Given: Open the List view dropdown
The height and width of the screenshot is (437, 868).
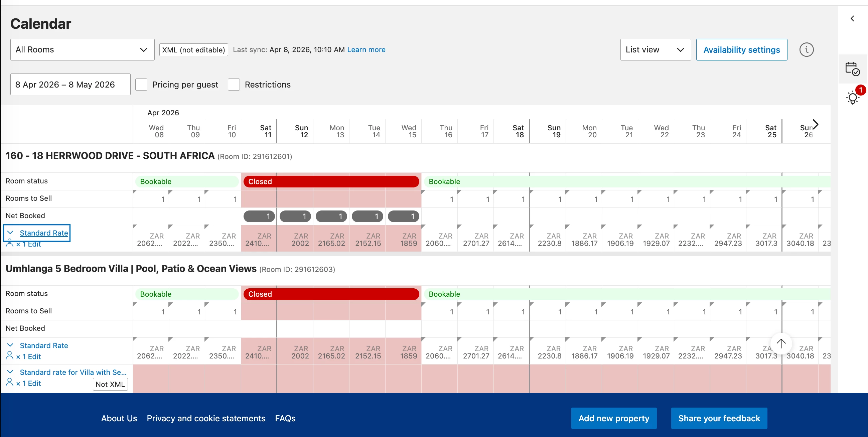Looking at the screenshot, I should click(x=655, y=50).
